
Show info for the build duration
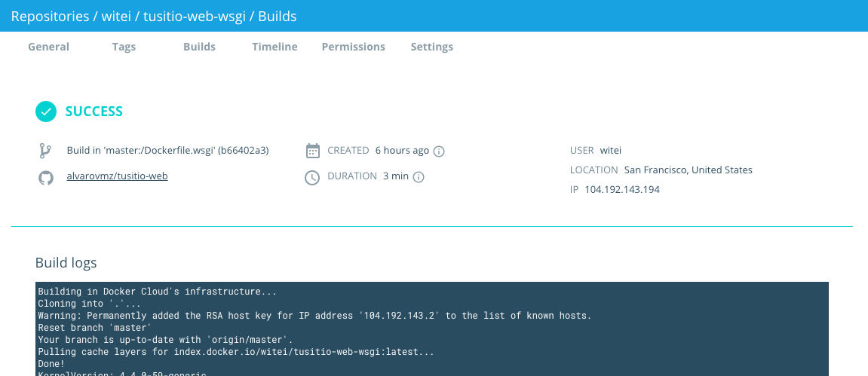419,177
